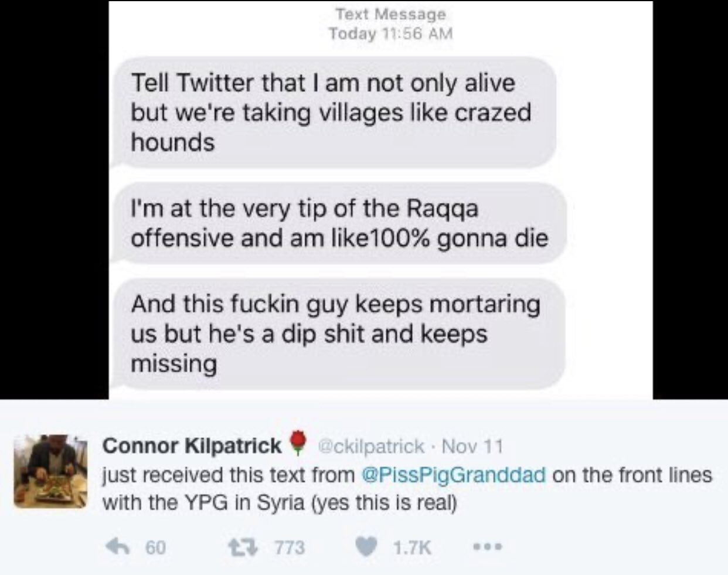Open the attached text message screenshot image
The height and width of the screenshot is (575, 728).
[380, 200]
